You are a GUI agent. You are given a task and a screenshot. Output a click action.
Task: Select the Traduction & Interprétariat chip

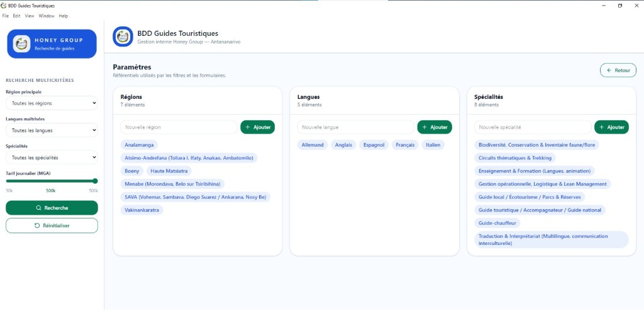point(552,239)
